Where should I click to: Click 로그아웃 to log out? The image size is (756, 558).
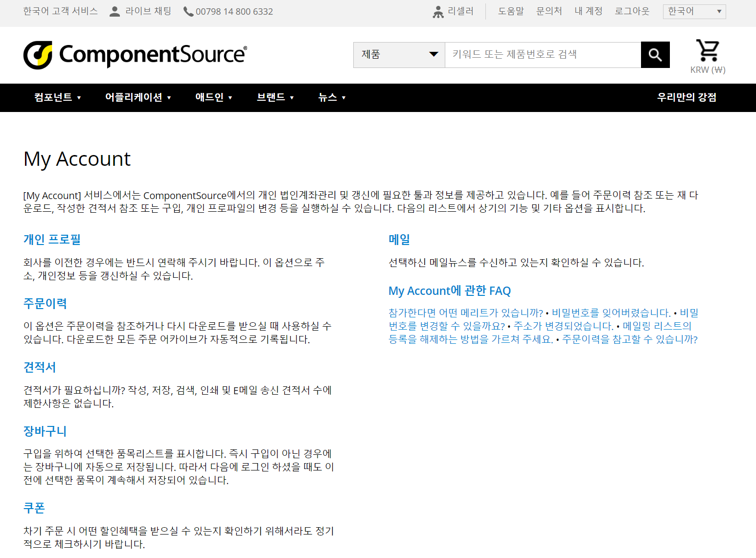(632, 11)
